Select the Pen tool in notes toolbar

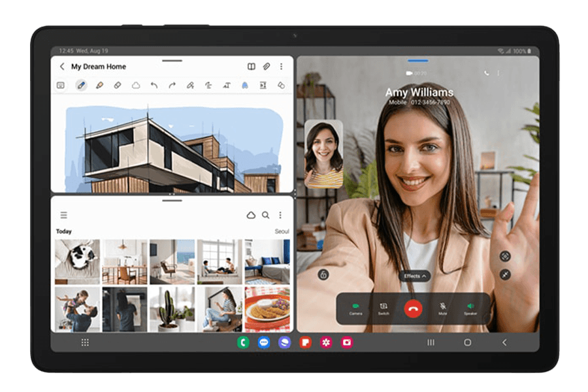(x=81, y=85)
